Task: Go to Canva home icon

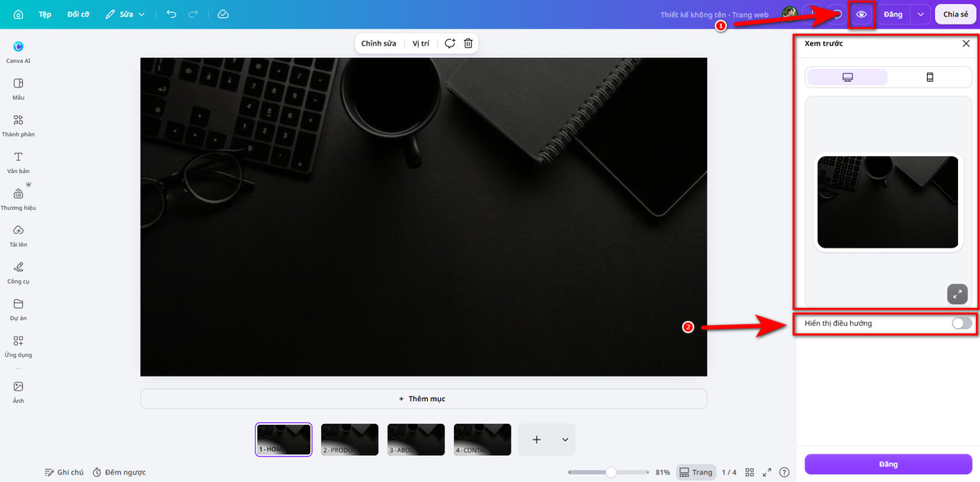Action: (x=18, y=15)
